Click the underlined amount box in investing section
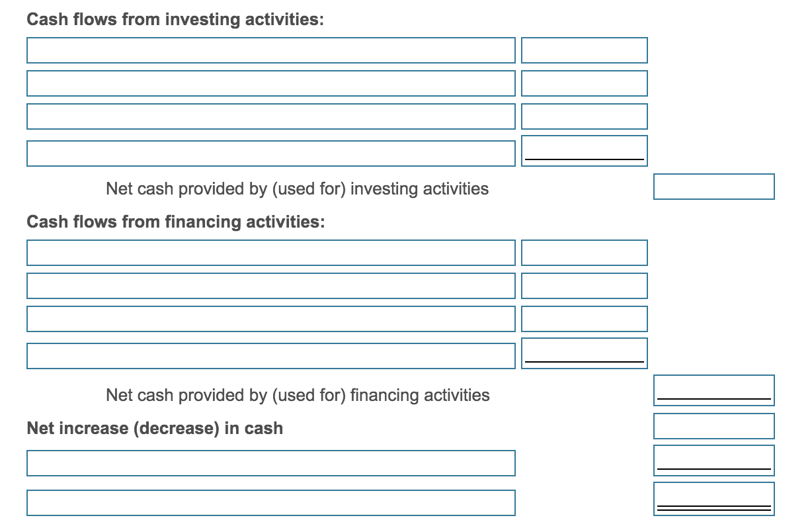The image size is (812, 528). coord(585,151)
